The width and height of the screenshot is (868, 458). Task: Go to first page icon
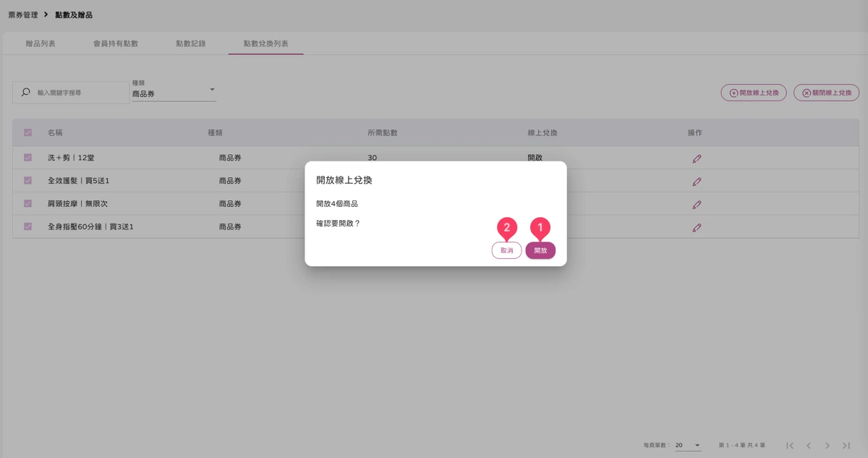click(x=791, y=445)
